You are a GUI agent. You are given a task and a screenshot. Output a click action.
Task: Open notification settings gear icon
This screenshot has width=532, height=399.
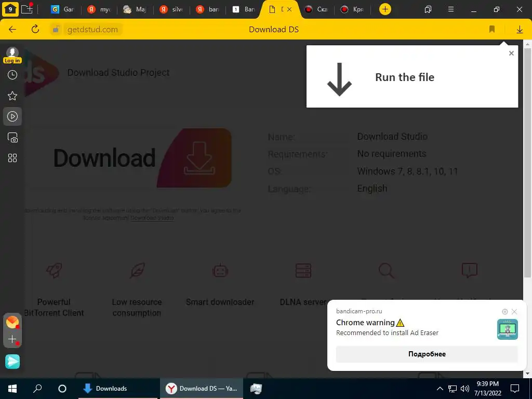click(x=505, y=312)
